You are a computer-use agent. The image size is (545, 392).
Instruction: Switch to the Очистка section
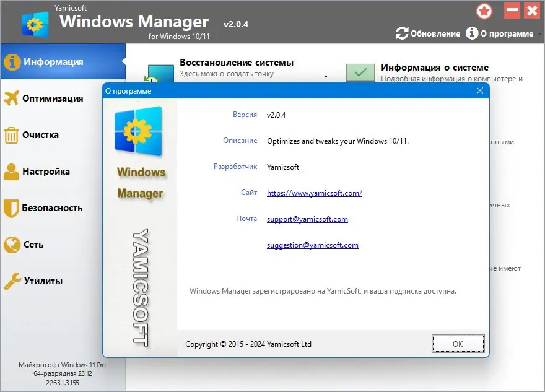(x=40, y=135)
